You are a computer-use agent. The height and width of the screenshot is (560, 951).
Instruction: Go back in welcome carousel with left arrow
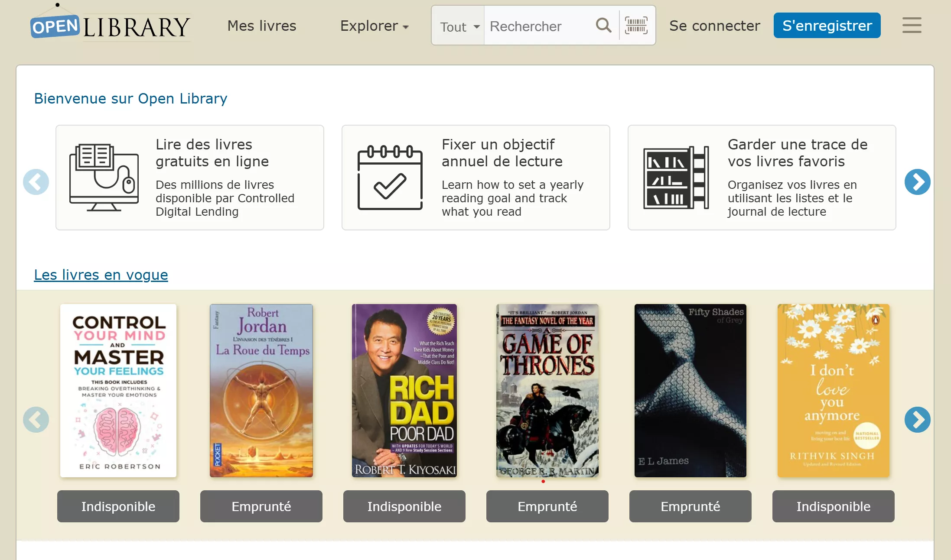(x=36, y=182)
